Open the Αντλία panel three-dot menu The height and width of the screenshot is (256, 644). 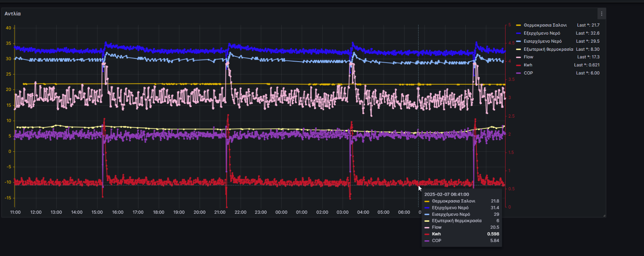[601, 14]
